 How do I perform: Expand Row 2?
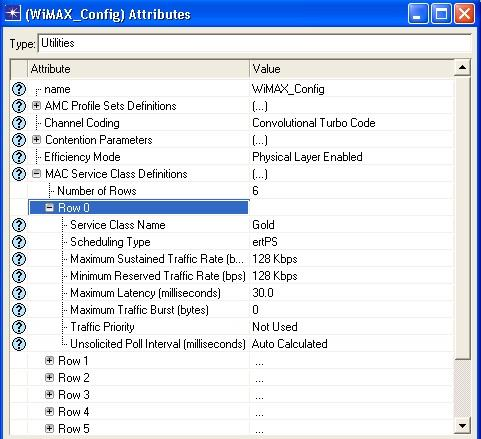pos(49,378)
